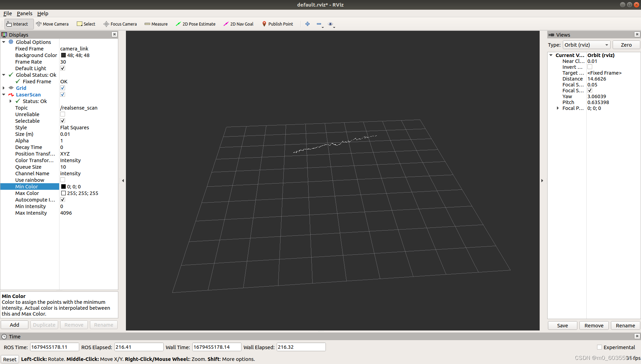This screenshot has width=641, height=364.
Task: Enable the Experimental checkbox
Action: pyautogui.click(x=599, y=347)
